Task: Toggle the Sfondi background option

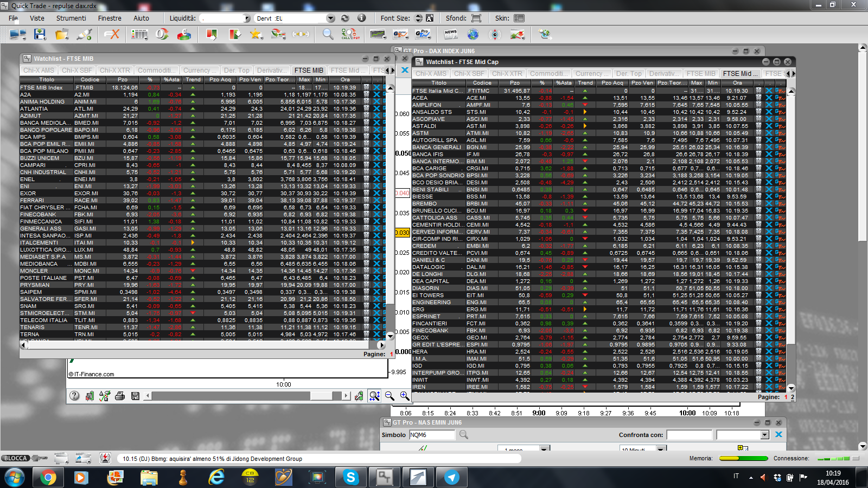Action: (x=476, y=18)
